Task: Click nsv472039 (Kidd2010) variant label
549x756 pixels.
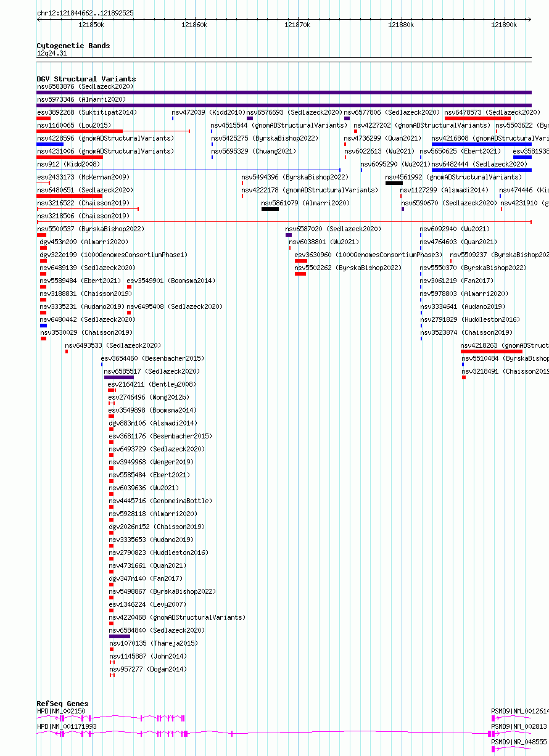Action: (x=209, y=112)
